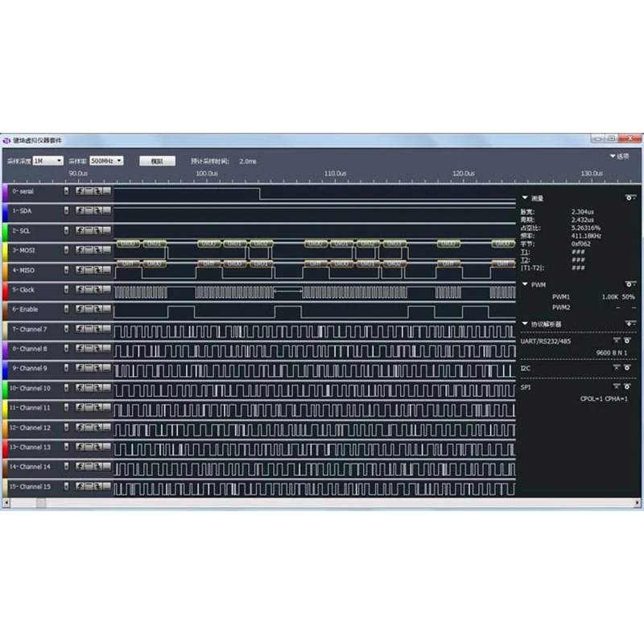Toggle small switch next to 3-MOSI label
The image size is (644, 644).
pyautogui.click(x=66, y=250)
